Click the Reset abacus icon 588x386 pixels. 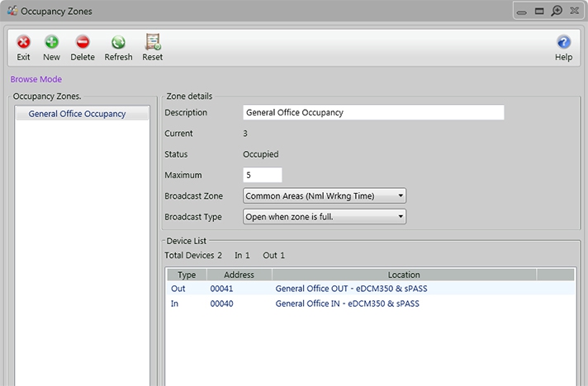tap(153, 41)
